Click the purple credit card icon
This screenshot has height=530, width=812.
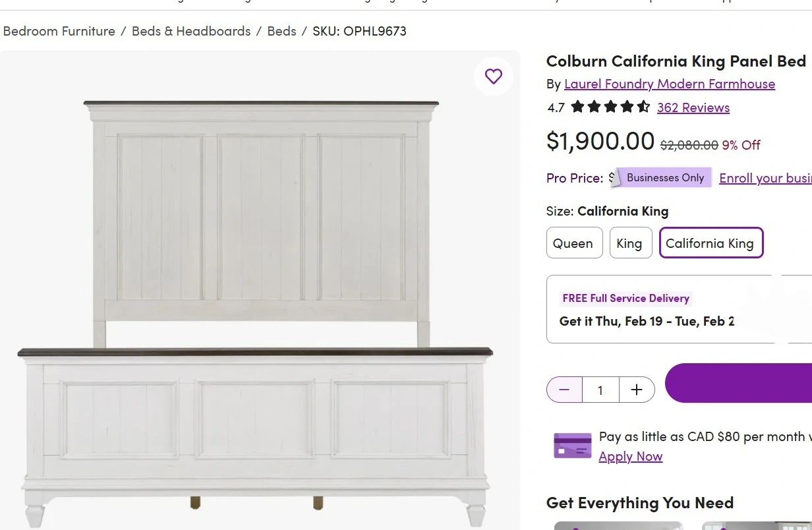[572, 446]
